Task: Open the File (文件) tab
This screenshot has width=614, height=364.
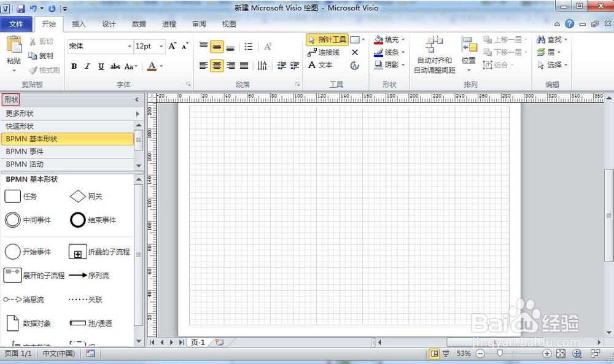Action: pyautogui.click(x=16, y=24)
